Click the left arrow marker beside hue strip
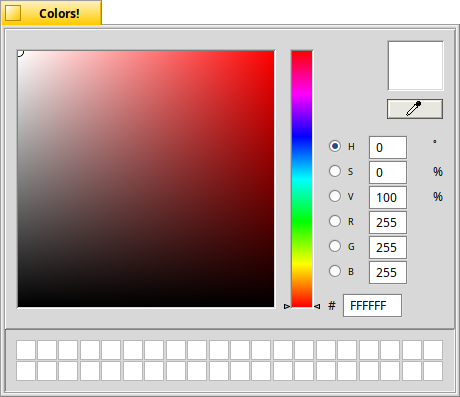This screenshot has width=460, height=397. [x=287, y=306]
